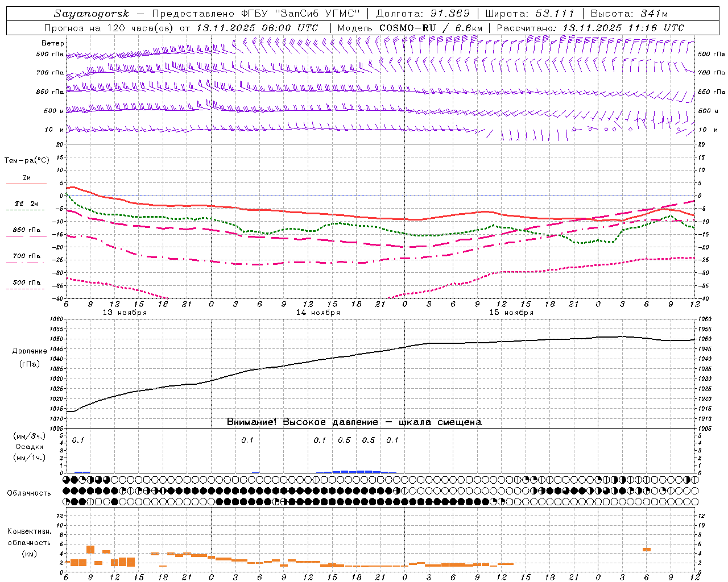Click the '(мм/1ч.)' precipitation unit label
Screen dimensions: 728x582
[x=30, y=458]
